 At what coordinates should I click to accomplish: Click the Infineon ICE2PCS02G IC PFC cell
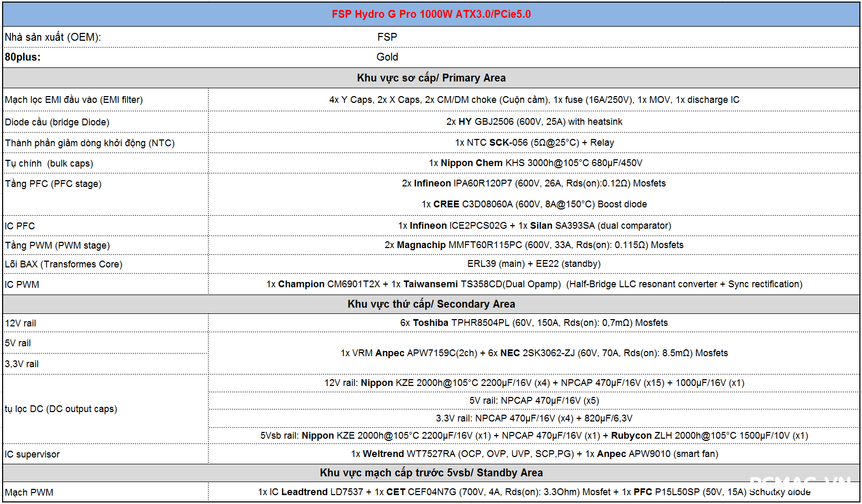coord(534,226)
